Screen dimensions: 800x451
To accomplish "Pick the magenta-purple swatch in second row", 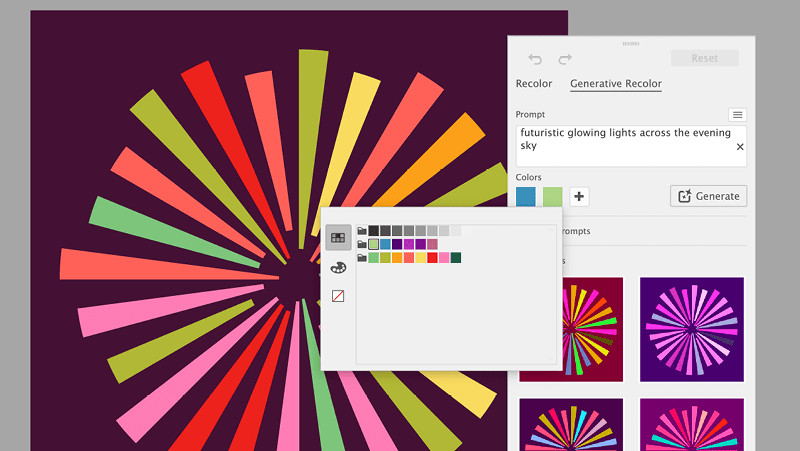I will [409, 244].
